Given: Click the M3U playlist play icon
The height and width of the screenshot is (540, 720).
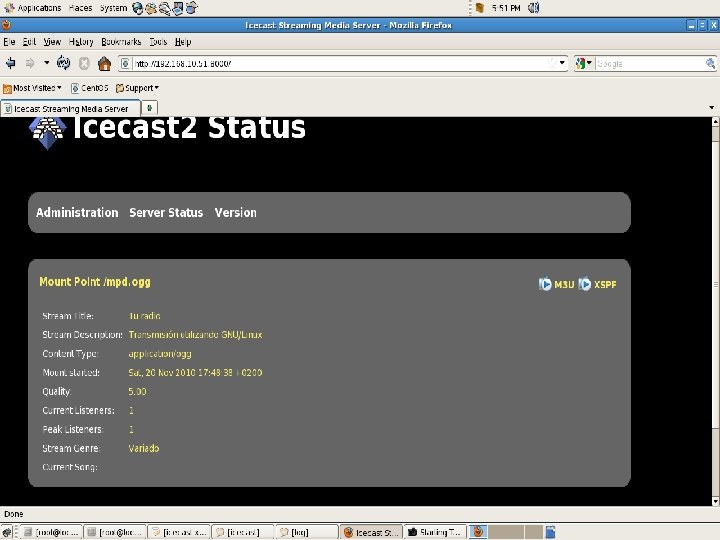Looking at the screenshot, I should click(545, 284).
